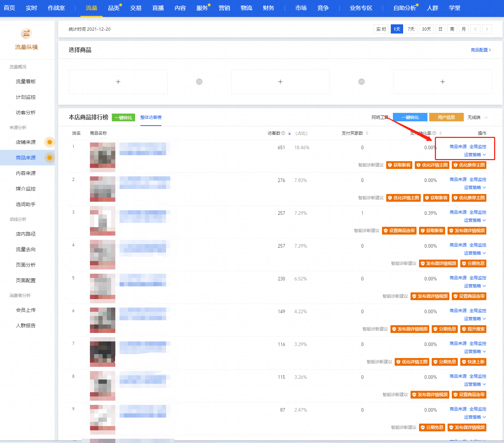Screen dimensions: 504x443
Task: Switch to the 整体访客榜 tab
Action: [x=151, y=117]
